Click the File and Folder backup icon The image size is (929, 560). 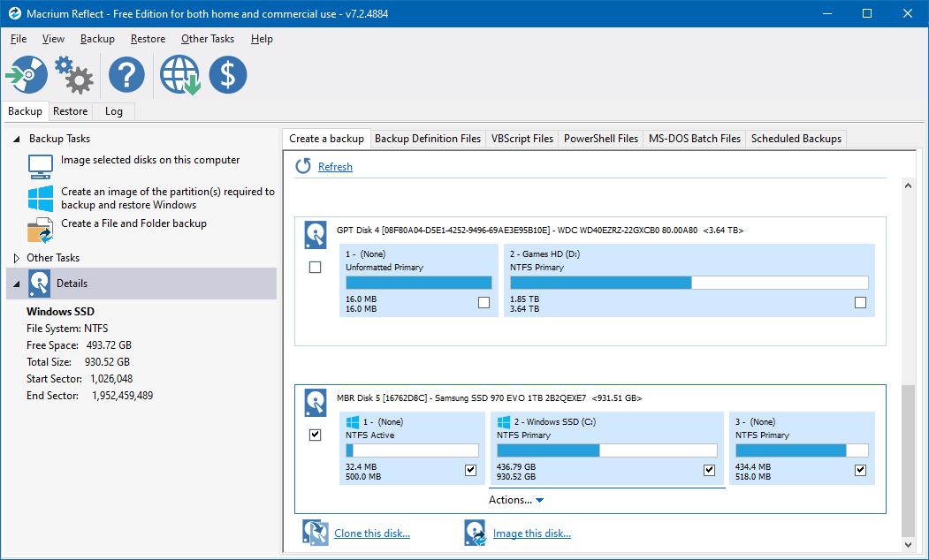point(41,231)
